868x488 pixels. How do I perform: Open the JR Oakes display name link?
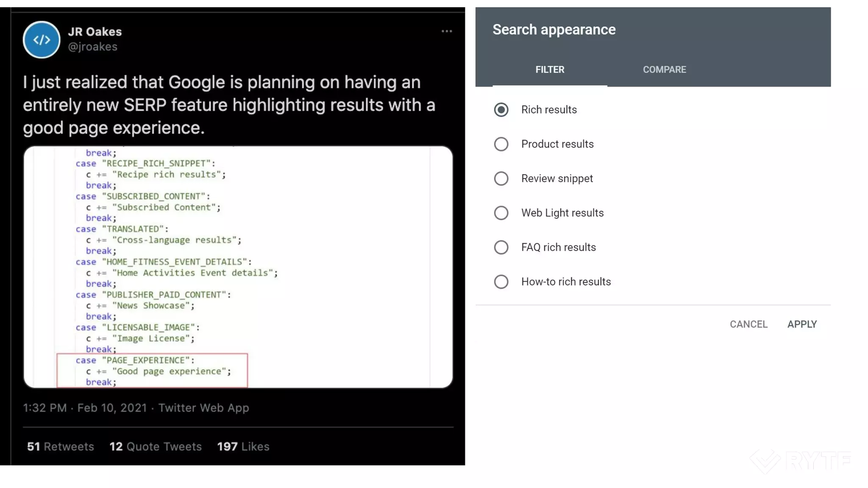click(x=95, y=32)
